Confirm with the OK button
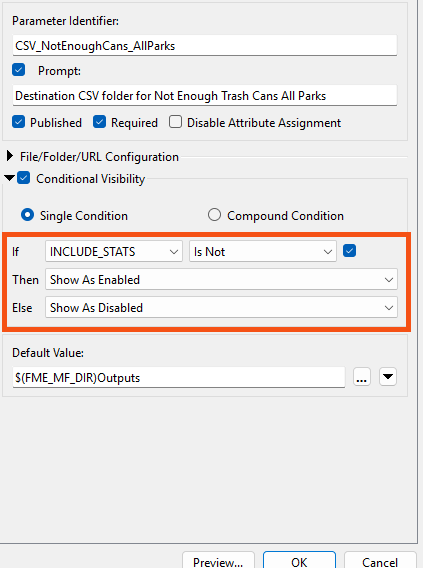 pos(300,561)
